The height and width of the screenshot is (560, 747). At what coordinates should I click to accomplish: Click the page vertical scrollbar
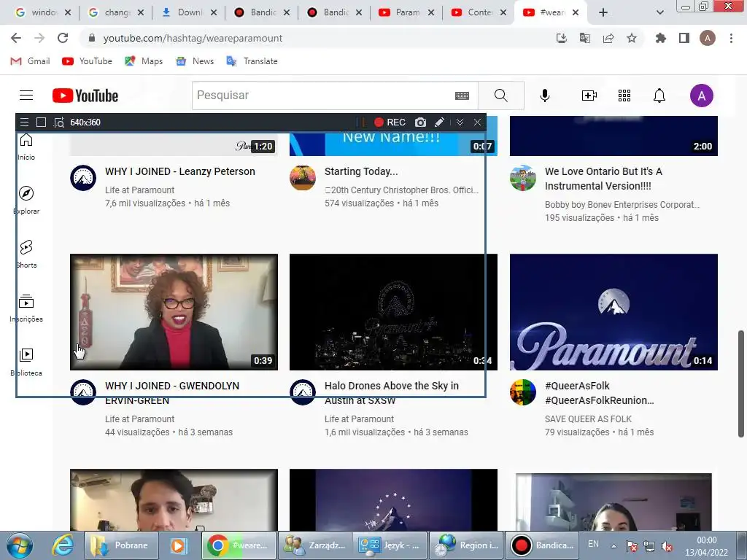click(x=741, y=384)
